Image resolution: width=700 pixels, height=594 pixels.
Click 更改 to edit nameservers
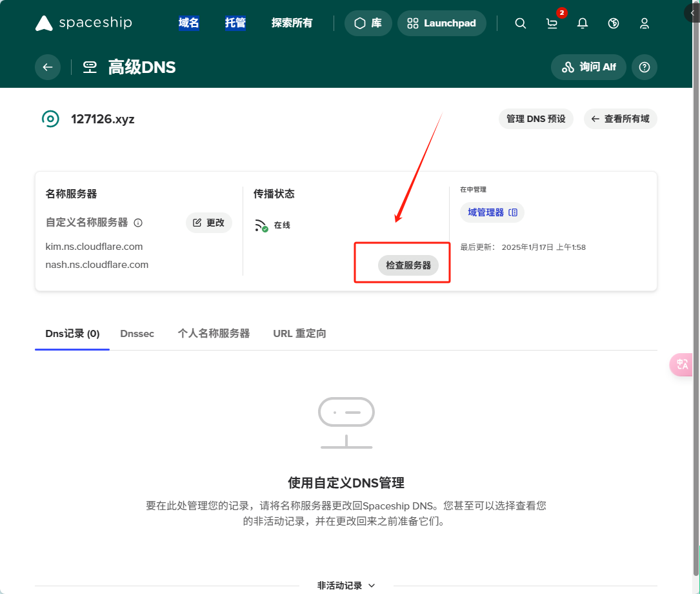pos(208,222)
